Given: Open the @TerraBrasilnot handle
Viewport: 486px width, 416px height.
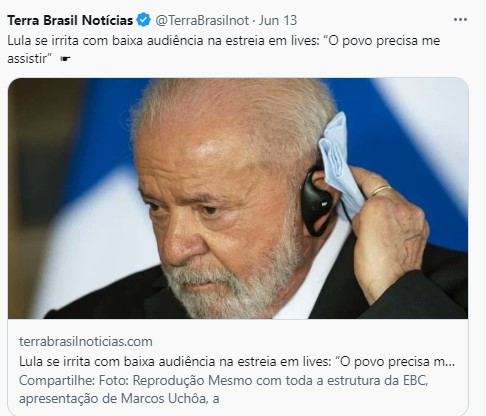Looking at the screenshot, I should (x=202, y=20).
